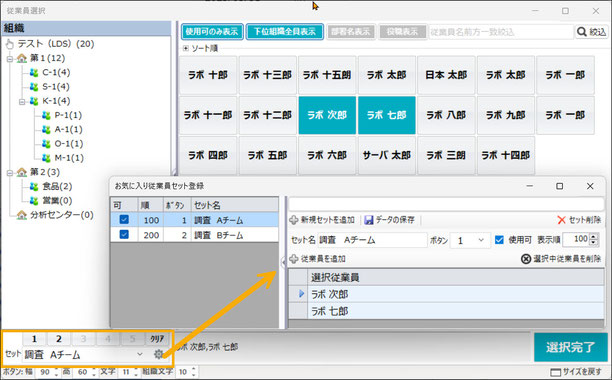Image resolution: width=612 pixels, height=380 pixels.
Task: Select M-1(1) in the organization tree
Action: click(69, 158)
